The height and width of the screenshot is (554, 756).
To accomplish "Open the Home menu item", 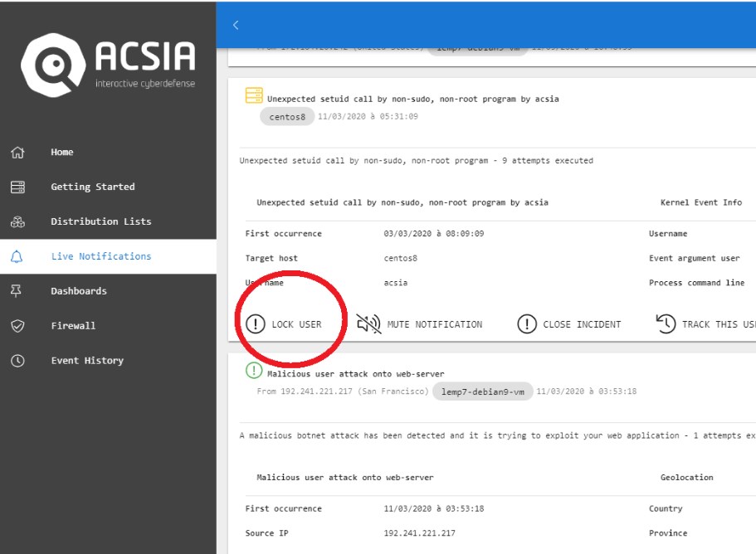I will pos(108,153).
